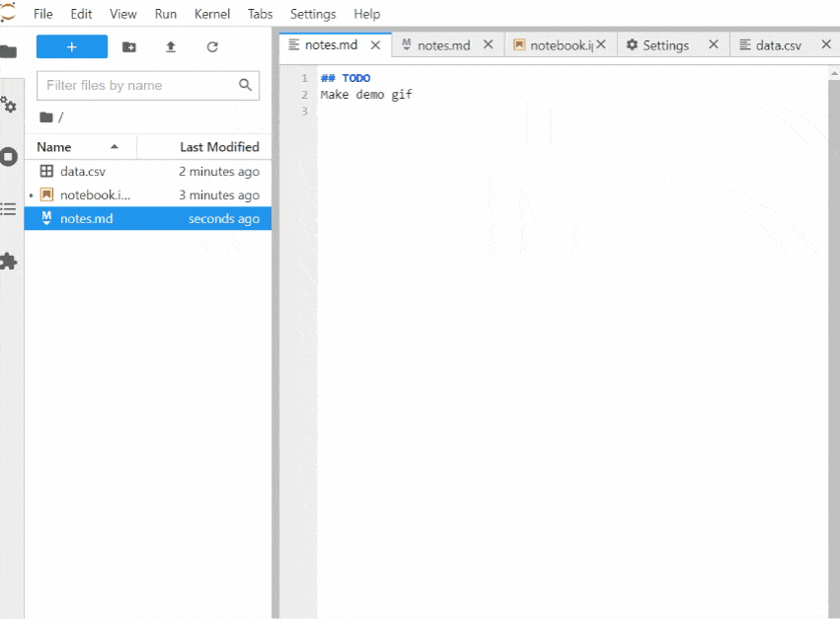Sort files by Last Modified header
The height and width of the screenshot is (619, 840).
204,147
